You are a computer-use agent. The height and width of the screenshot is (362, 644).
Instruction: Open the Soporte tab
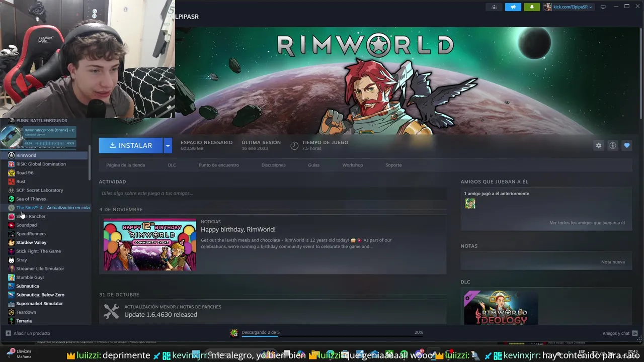click(x=393, y=165)
